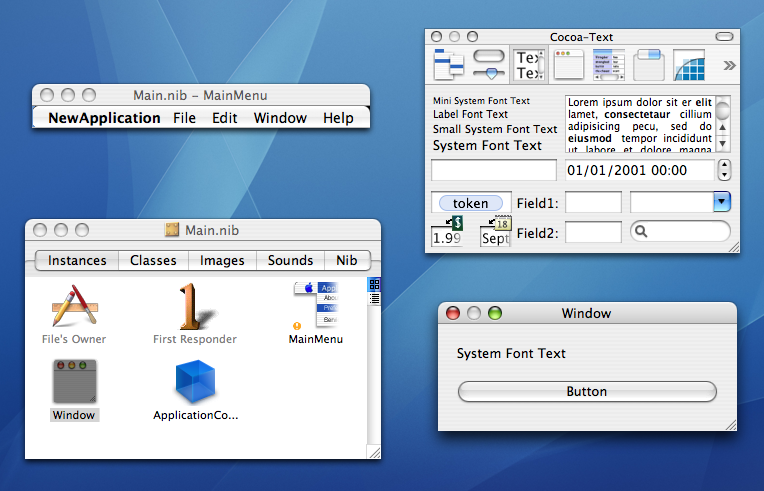
Task: Open the Window menu in MainMenu
Action: [280, 118]
